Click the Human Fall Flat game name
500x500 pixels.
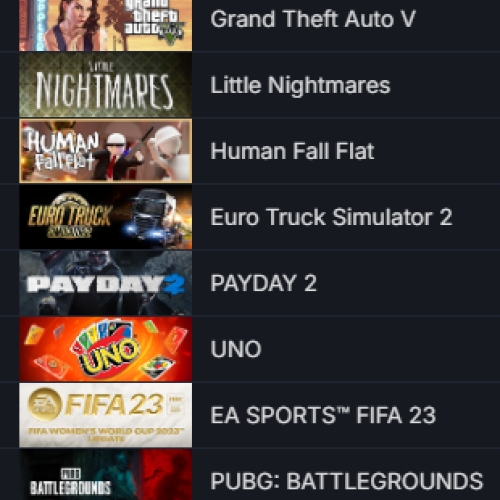pyautogui.click(x=292, y=151)
